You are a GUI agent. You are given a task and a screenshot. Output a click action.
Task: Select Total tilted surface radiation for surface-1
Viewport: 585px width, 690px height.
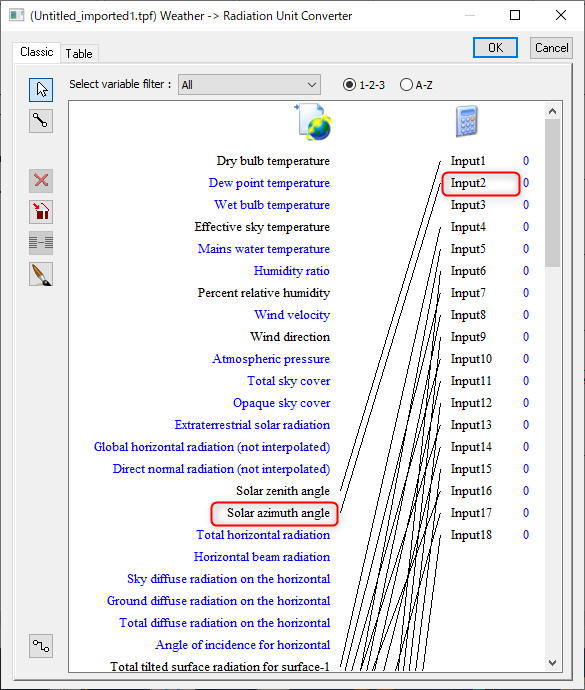(x=220, y=667)
